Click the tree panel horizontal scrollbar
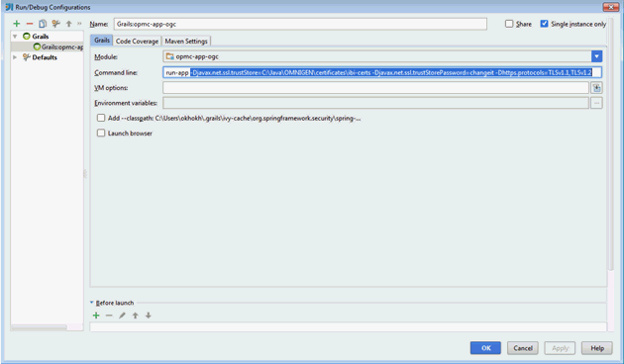The width and height of the screenshot is (624, 364). pos(39,327)
